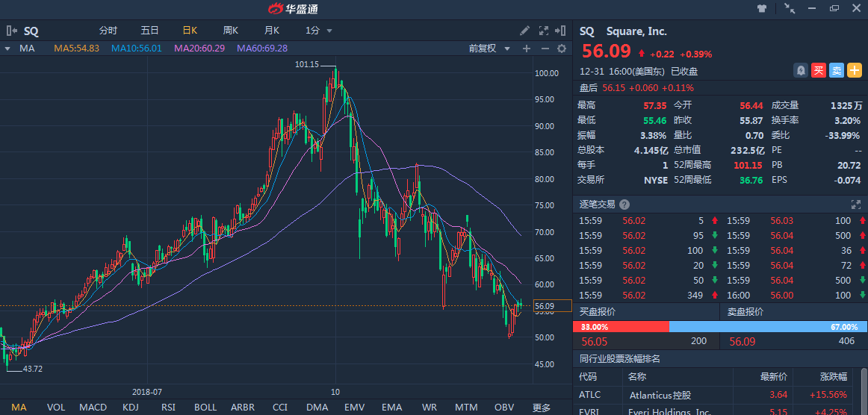Select the ARBR indicator tab

(243, 408)
